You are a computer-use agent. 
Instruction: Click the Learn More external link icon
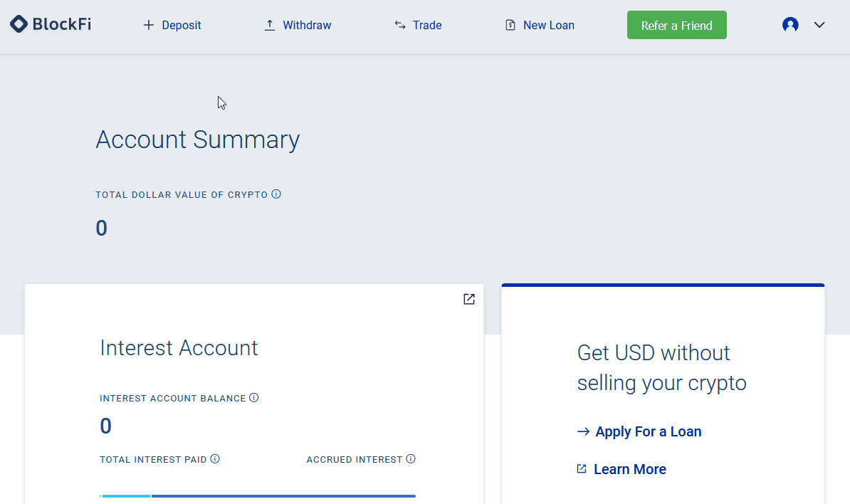coord(582,469)
